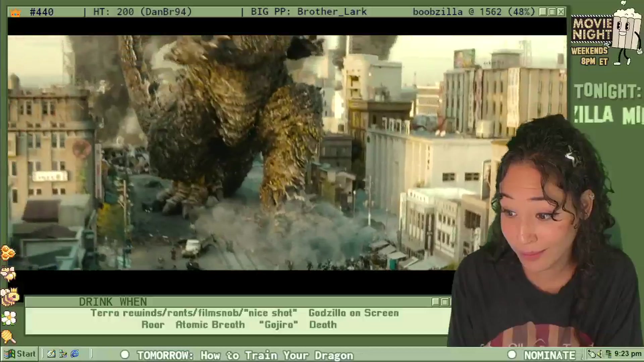Click the 'Terra rewinds/rants/filmsnob/"nice shot"' rule
This screenshot has width=644, height=362.
tap(194, 313)
